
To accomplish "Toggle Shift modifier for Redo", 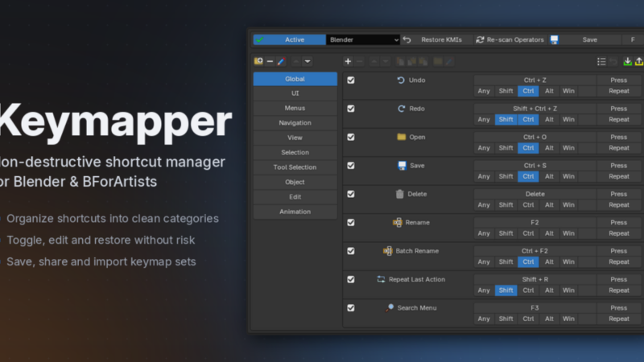I will (x=506, y=119).
